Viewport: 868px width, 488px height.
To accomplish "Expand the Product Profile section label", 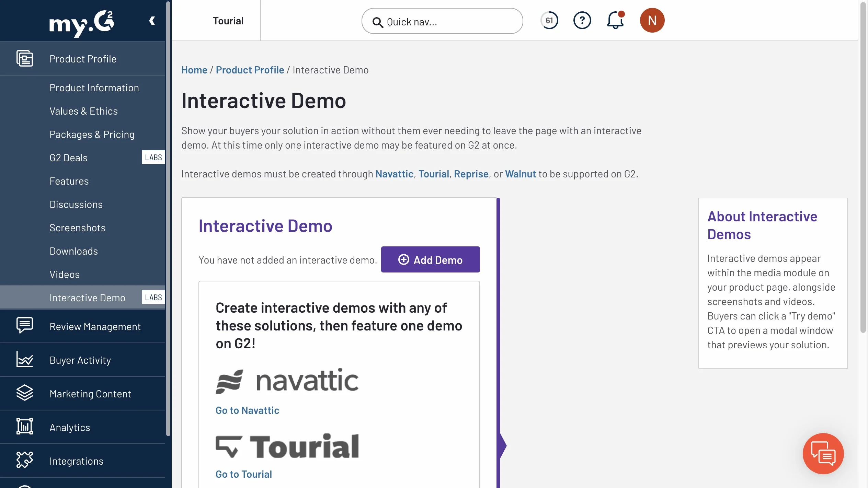I will point(83,59).
